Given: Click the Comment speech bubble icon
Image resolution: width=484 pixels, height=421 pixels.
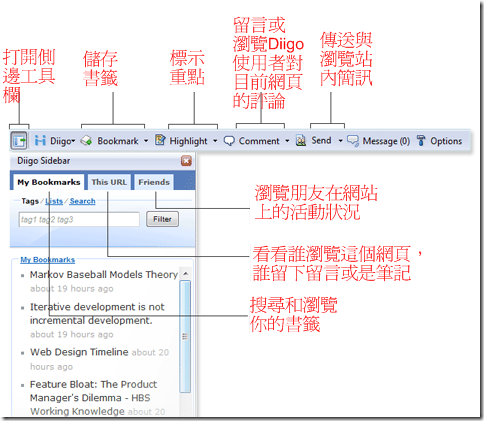Looking at the screenshot, I should [x=229, y=141].
